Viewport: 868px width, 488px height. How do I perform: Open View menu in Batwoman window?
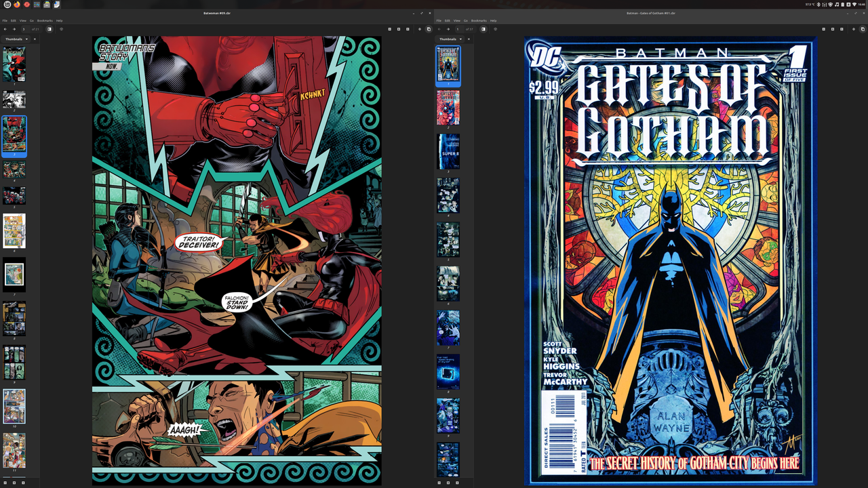pyautogui.click(x=23, y=21)
